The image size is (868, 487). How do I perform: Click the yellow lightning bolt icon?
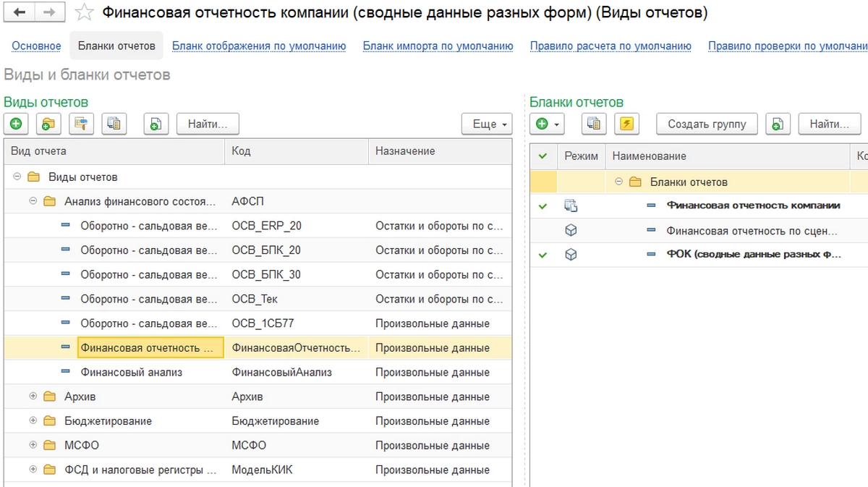pos(626,124)
